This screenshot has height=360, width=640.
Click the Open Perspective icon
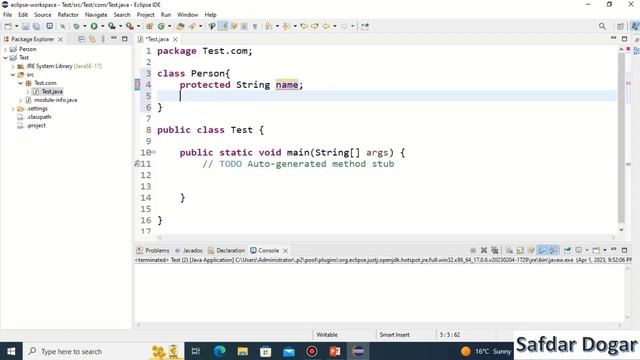(x=620, y=26)
